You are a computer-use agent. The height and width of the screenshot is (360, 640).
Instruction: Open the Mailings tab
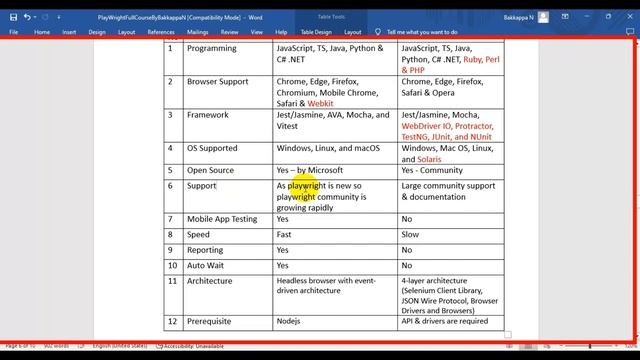pyautogui.click(x=198, y=32)
